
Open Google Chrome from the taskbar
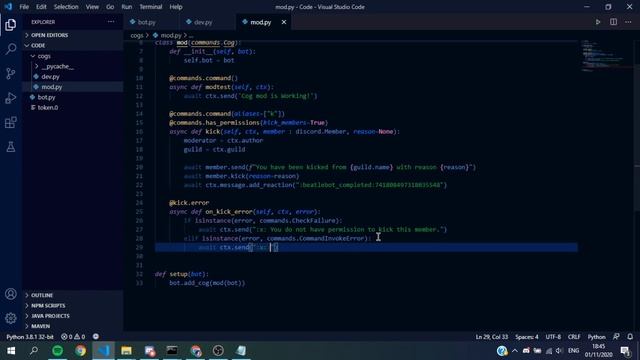coord(80,351)
